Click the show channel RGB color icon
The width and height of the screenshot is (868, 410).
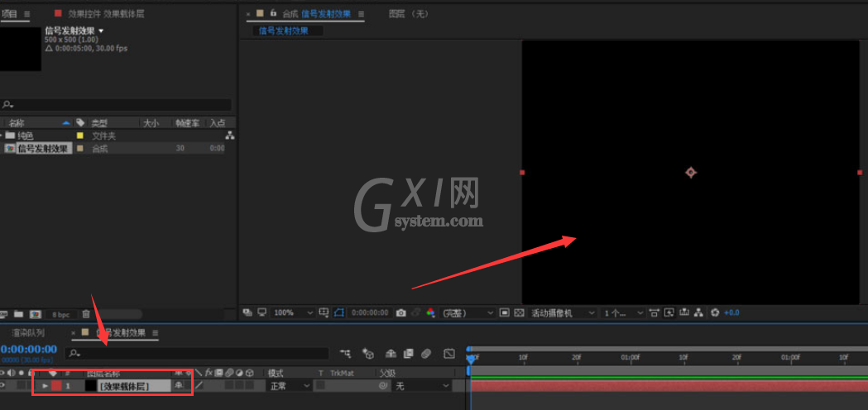tap(430, 312)
